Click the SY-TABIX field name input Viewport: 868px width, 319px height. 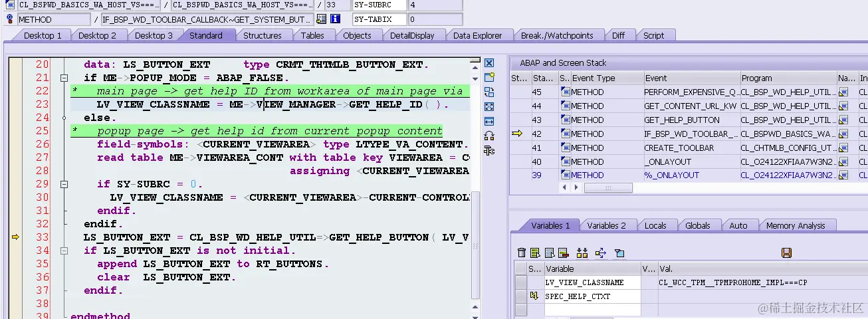click(x=380, y=19)
